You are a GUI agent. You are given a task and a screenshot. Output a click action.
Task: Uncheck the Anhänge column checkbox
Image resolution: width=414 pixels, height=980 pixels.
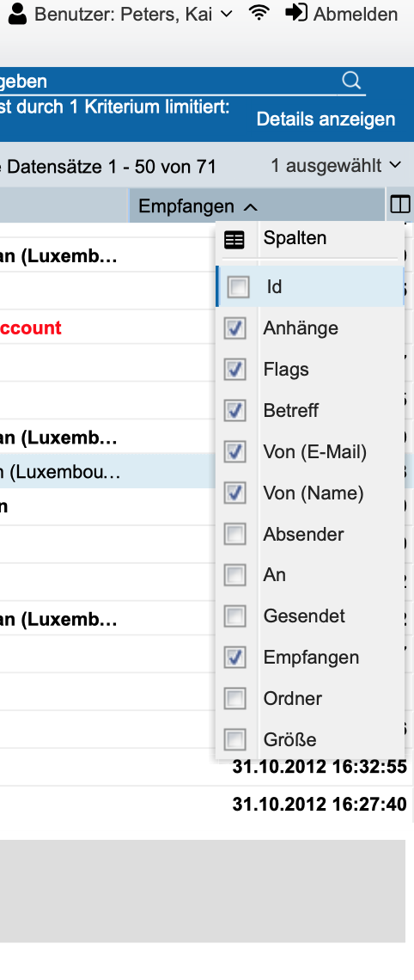[234, 328]
